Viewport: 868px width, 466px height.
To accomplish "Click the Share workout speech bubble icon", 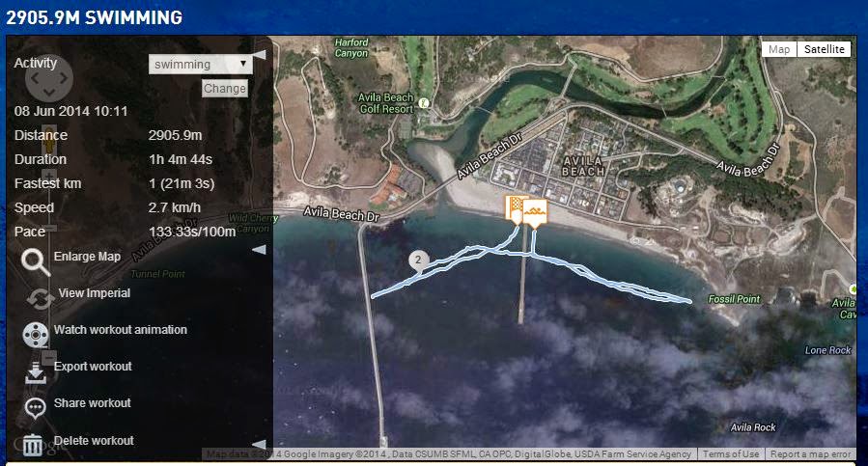I will (36, 408).
